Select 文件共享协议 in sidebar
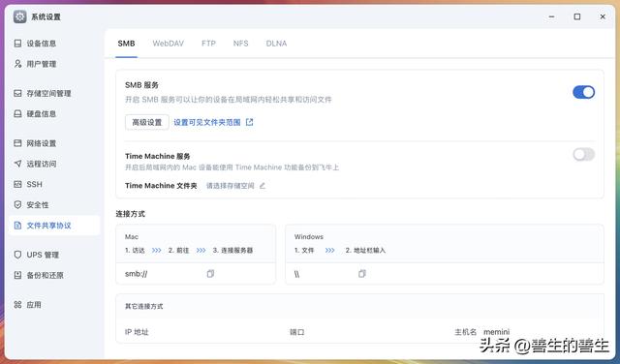The image size is (620, 364). (x=54, y=226)
